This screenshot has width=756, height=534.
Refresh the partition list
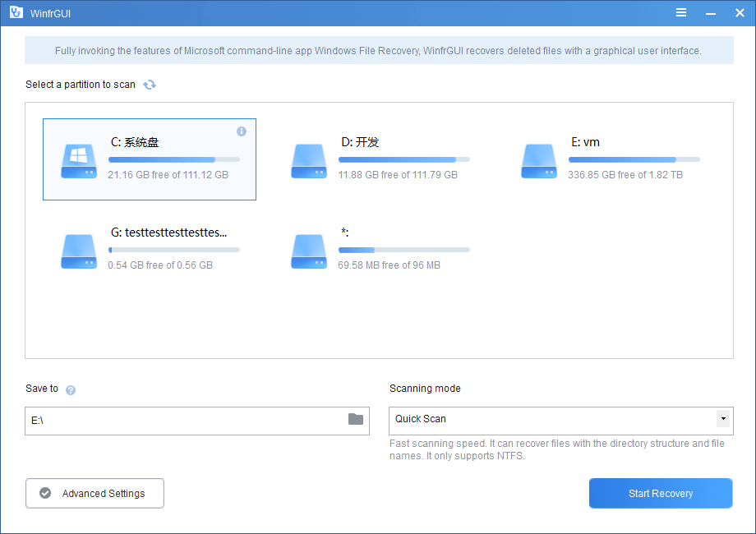tap(149, 84)
